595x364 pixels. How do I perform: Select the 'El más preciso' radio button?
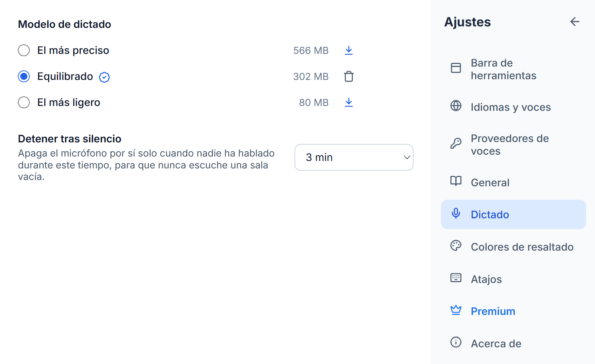coord(24,50)
